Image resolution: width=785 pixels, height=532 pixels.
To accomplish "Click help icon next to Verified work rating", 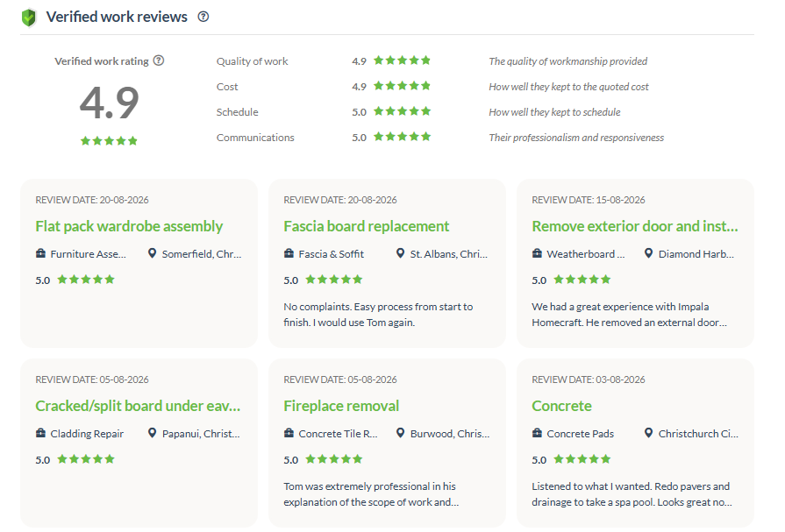I will pos(159,60).
